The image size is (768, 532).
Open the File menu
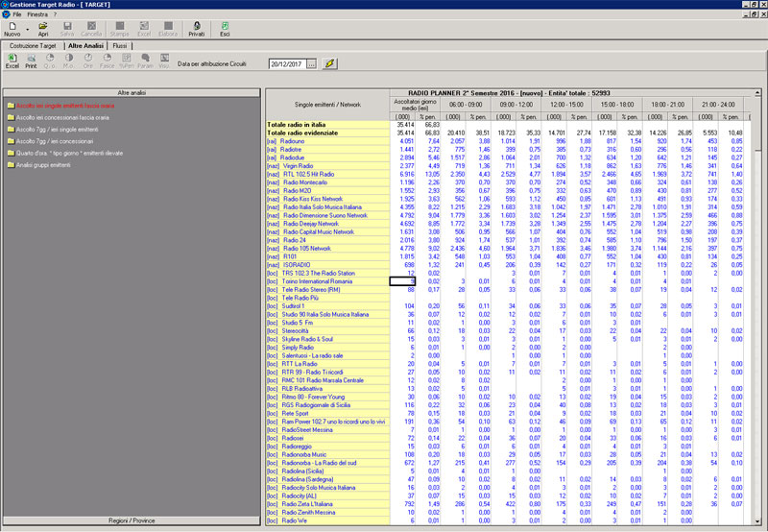tap(17, 14)
